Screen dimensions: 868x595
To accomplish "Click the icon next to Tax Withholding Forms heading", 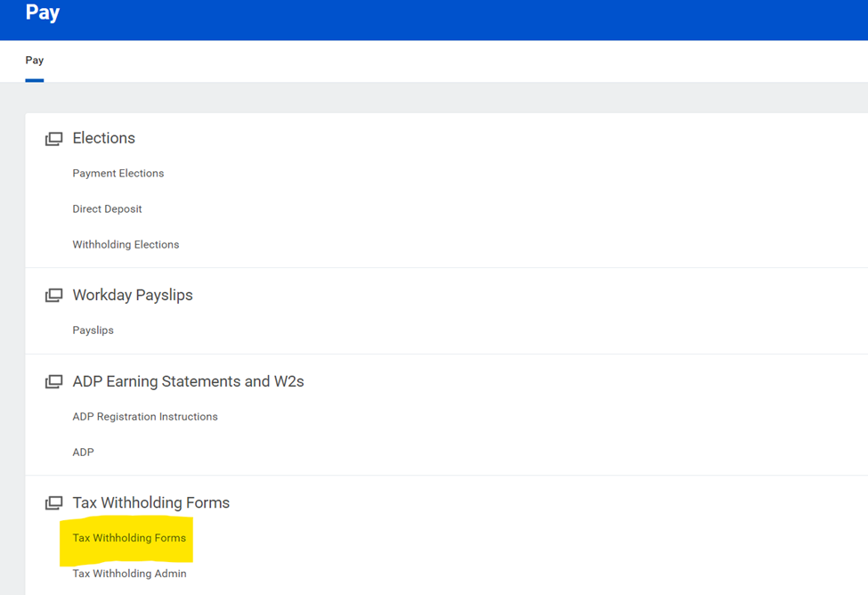I will click(x=54, y=503).
